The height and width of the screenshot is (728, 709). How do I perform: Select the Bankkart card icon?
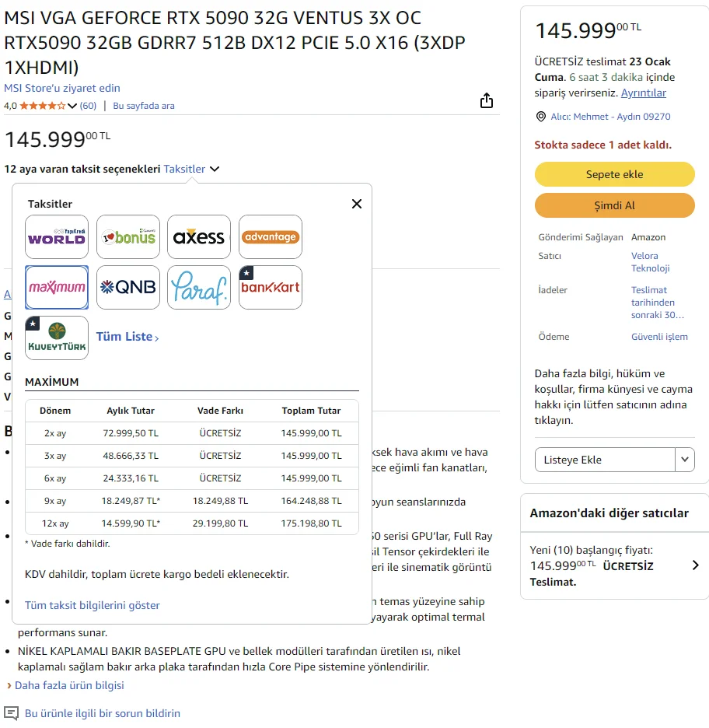coord(270,287)
